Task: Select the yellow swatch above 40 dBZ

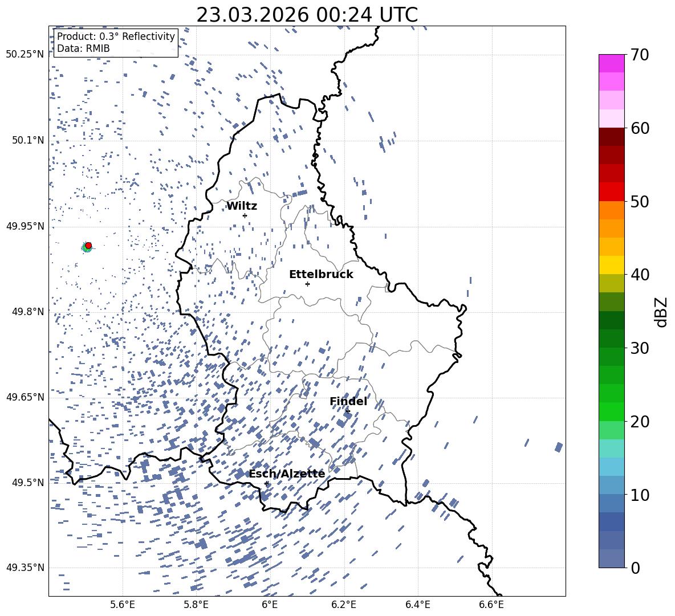Action: [611, 265]
